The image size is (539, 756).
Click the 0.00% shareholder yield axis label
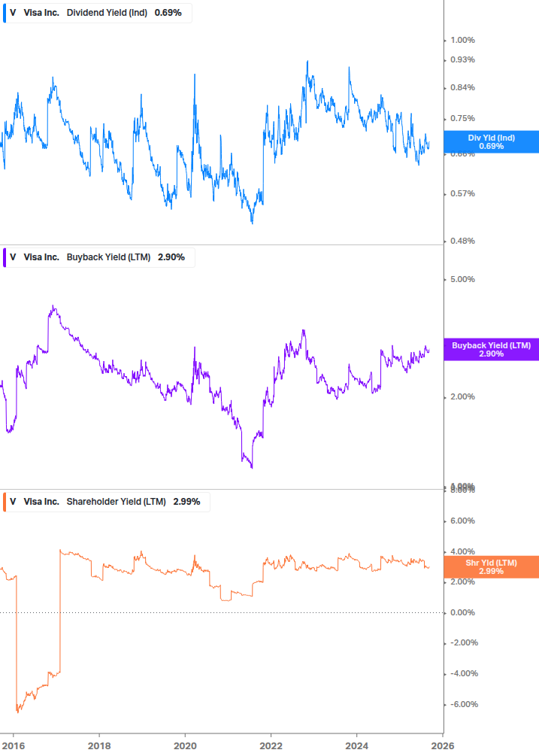463,613
